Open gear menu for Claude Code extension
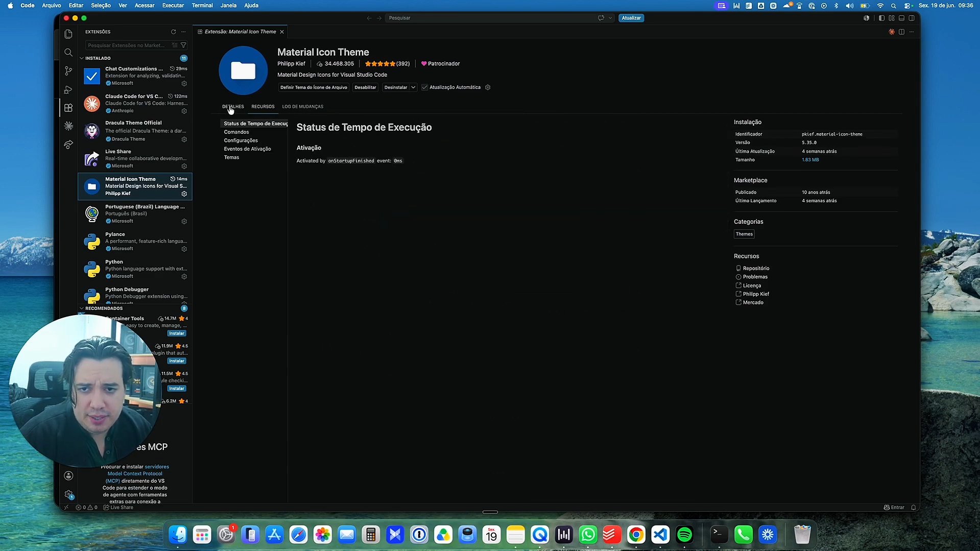This screenshot has width=980, height=551. click(x=184, y=111)
